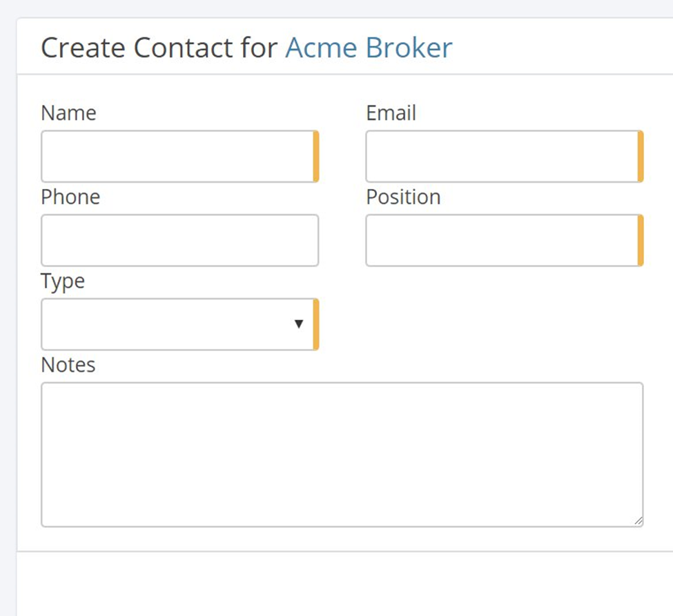The height and width of the screenshot is (616, 673).
Task: Click the Type dropdown arrow
Action: tap(299, 324)
